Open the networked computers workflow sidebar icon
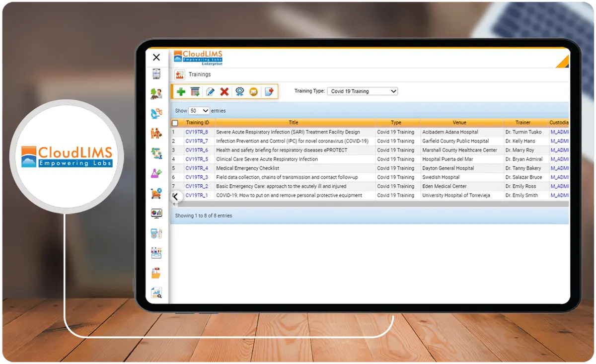The height and width of the screenshot is (364, 596). 156,153
